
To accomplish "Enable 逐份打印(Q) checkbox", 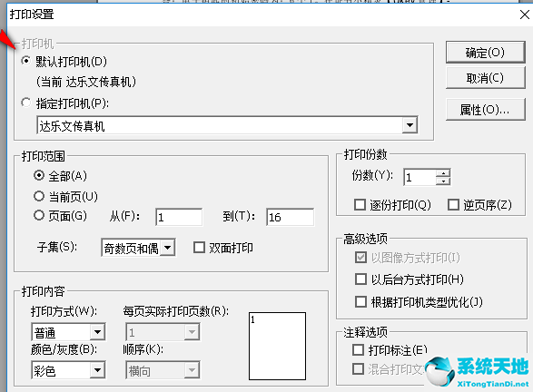I will (360, 205).
